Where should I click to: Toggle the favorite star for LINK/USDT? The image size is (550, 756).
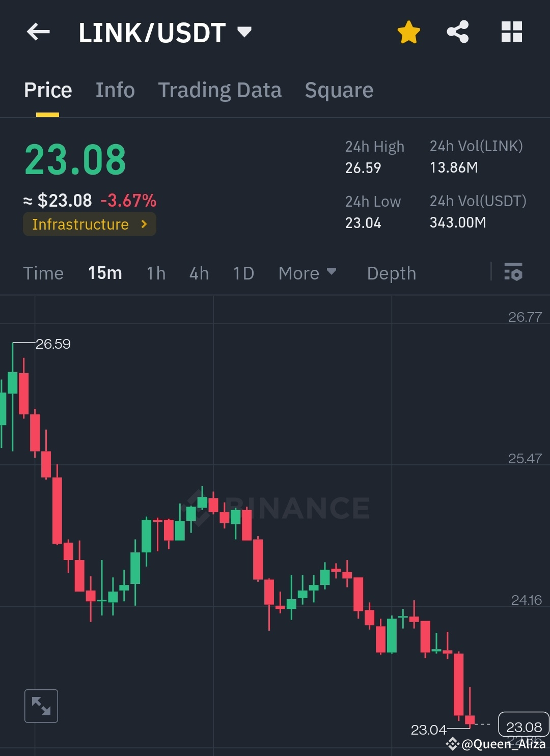click(408, 32)
